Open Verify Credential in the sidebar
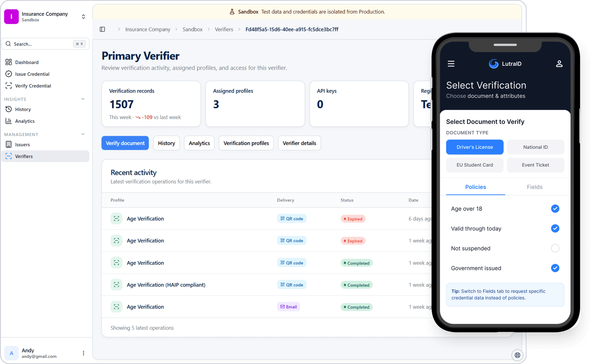 click(x=45, y=86)
